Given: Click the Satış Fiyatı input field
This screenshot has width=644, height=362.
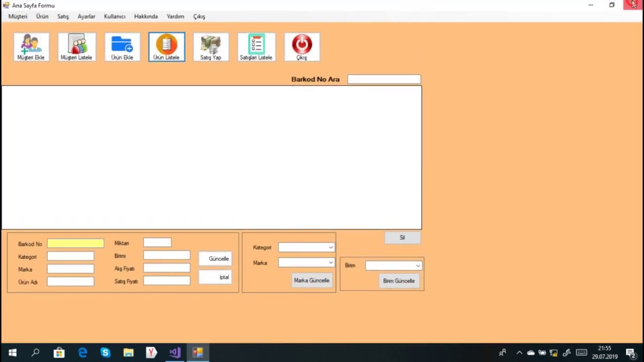Looking at the screenshot, I should pyautogui.click(x=167, y=281).
